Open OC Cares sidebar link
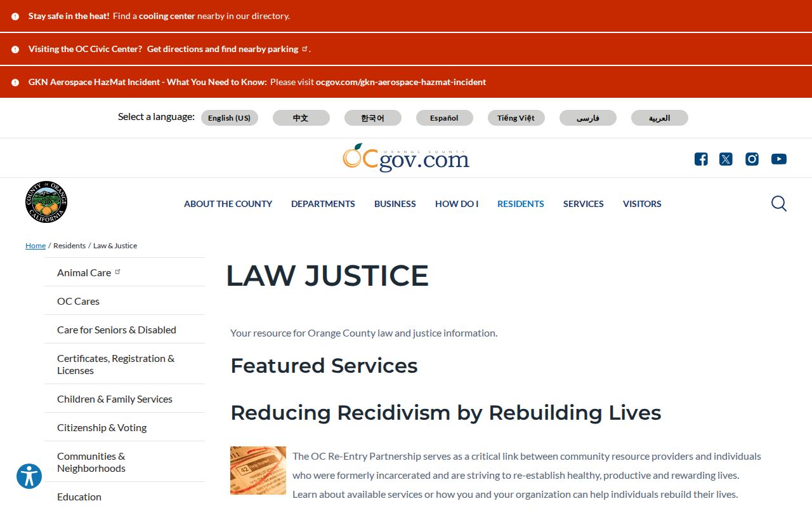The height and width of the screenshot is (508, 812). click(x=124, y=301)
